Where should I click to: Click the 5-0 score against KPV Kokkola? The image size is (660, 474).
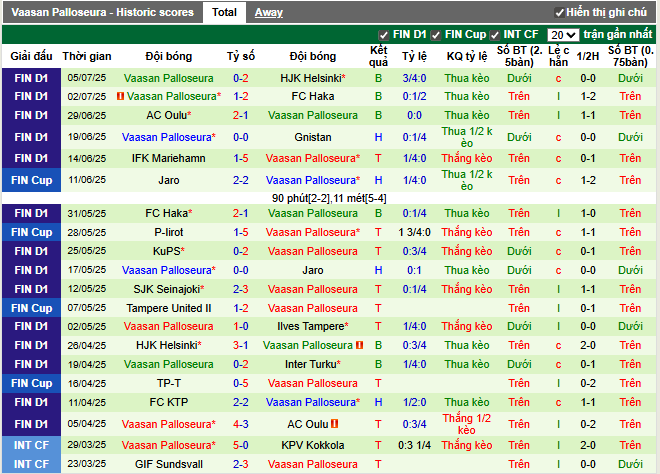(241, 445)
